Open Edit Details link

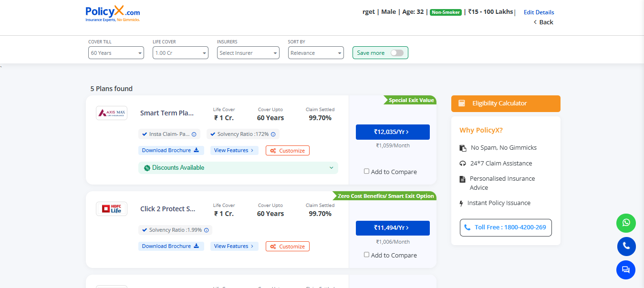point(539,12)
